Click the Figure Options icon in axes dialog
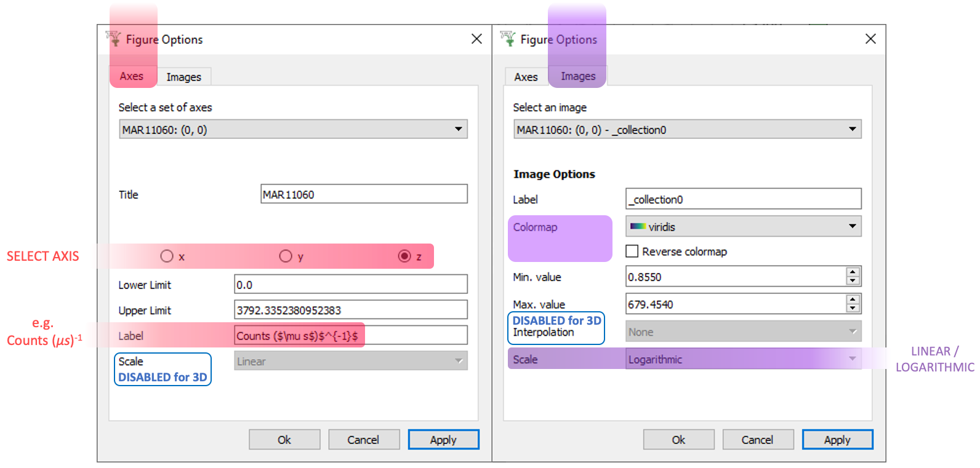The width and height of the screenshot is (980, 468). tap(114, 39)
